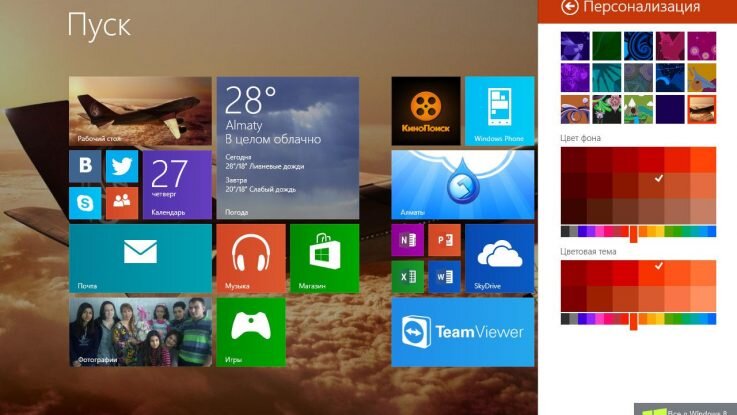Screen dimensions: 737x415
Task: Select the blue spiral background pattern
Action: (x=638, y=46)
